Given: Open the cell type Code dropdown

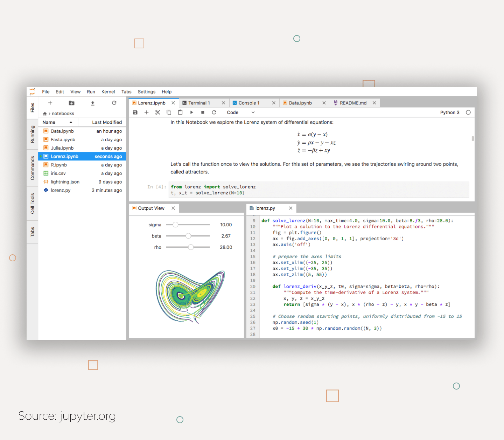Looking at the screenshot, I should coord(240,112).
